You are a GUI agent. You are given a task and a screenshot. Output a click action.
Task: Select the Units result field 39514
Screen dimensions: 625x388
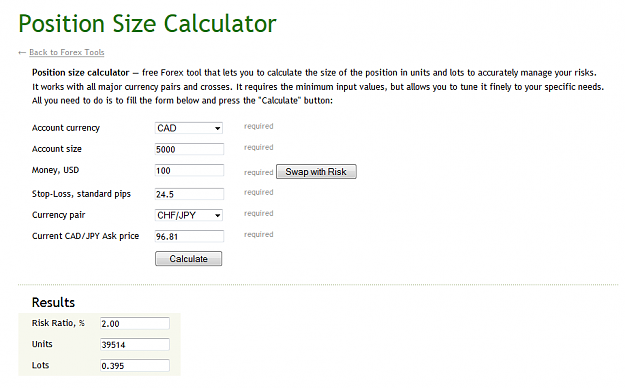135,345
